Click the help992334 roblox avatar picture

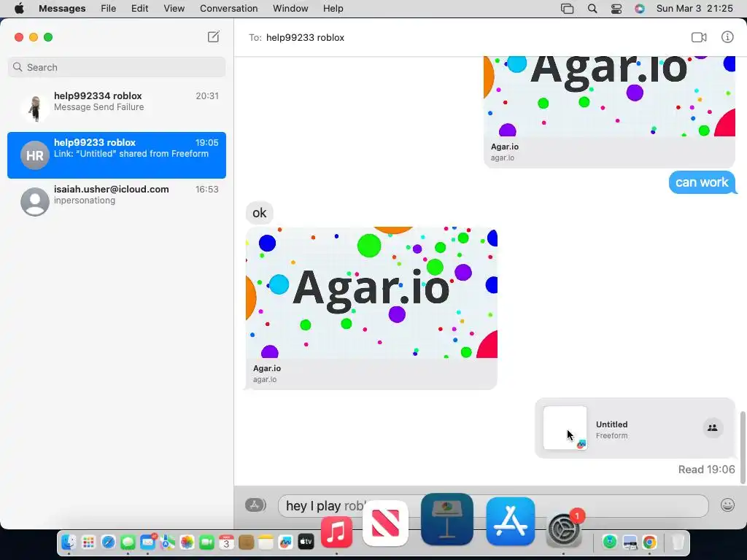click(35, 109)
